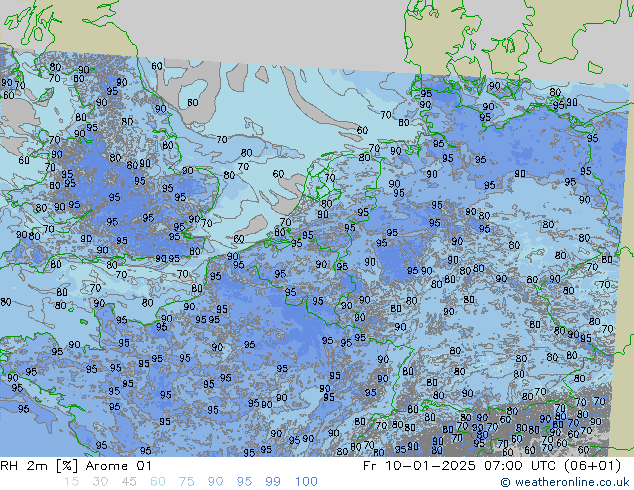This screenshot has width=634, height=490.
Task: Click the legend value 75
Action: pyautogui.click(x=186, y=482)
